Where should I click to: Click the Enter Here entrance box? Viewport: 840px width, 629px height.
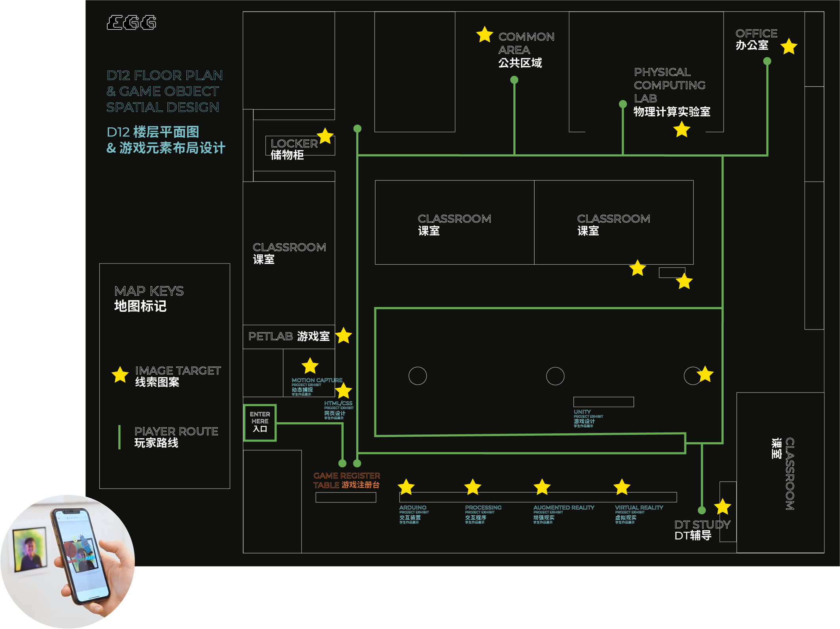[260, 422]
